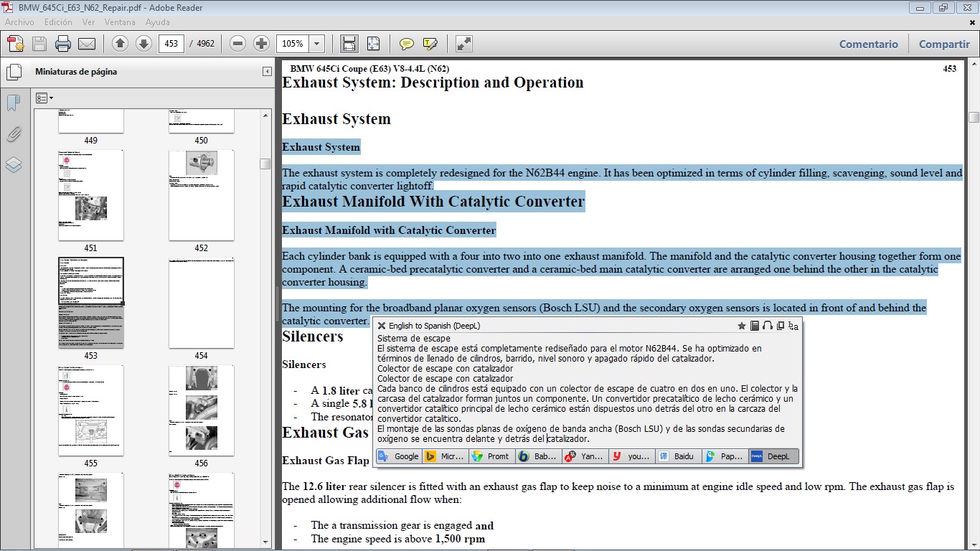
Task: Go to next page with down arrow
Action: coord(143,44)
